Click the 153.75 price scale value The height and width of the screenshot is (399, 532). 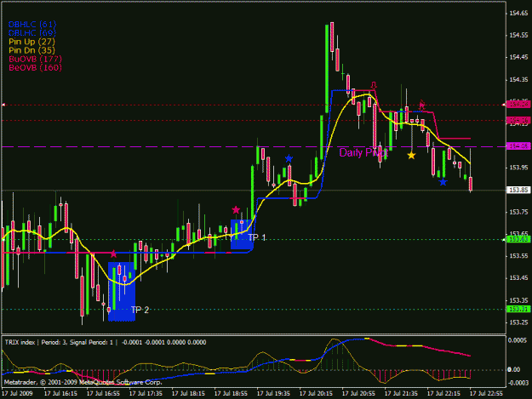click(518, 212)
